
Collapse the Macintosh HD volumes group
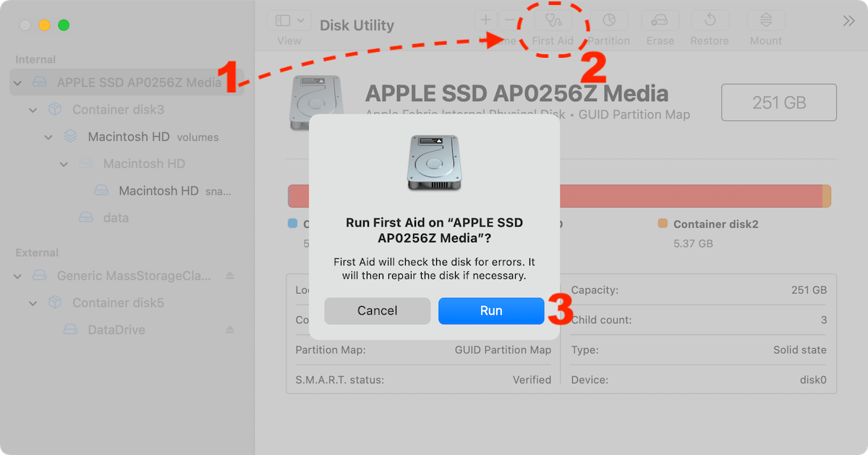point(48,137)
